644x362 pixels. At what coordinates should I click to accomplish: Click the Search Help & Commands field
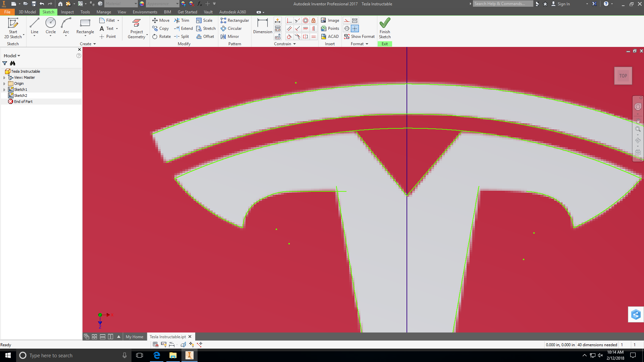point(503,4)
